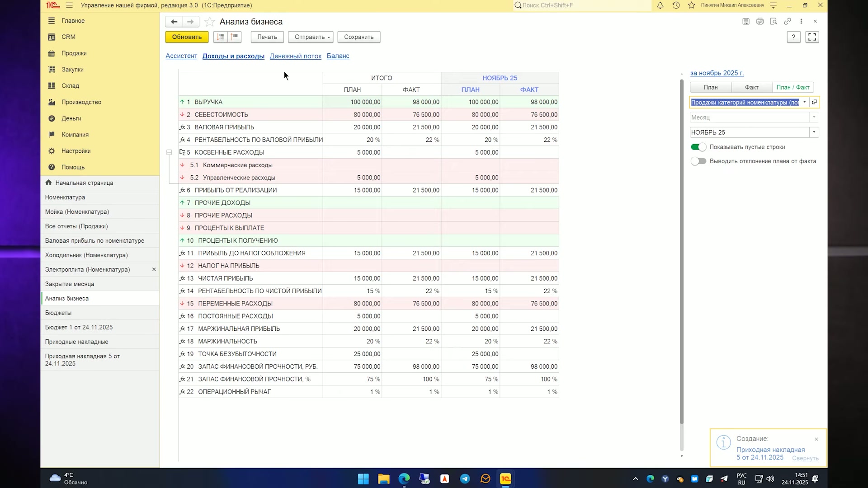
Task: Click the printer icon in header
Action: [760, 21]
